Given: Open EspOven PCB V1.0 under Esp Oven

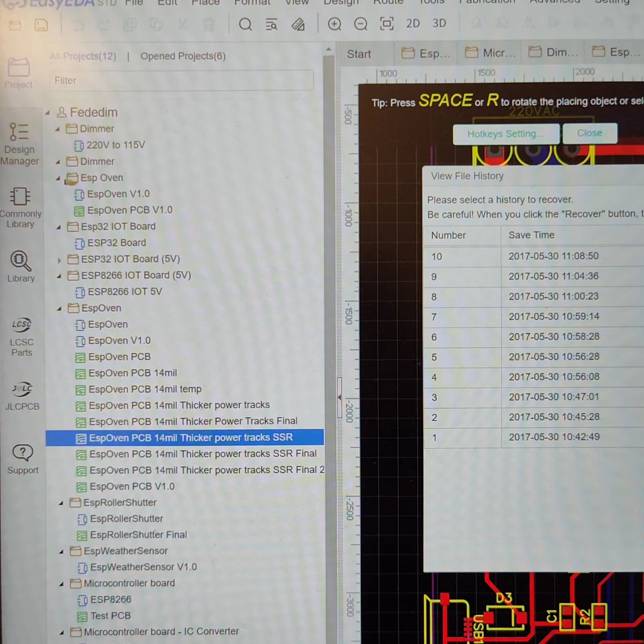Looking at the screenshot, I should coord(123,210).
